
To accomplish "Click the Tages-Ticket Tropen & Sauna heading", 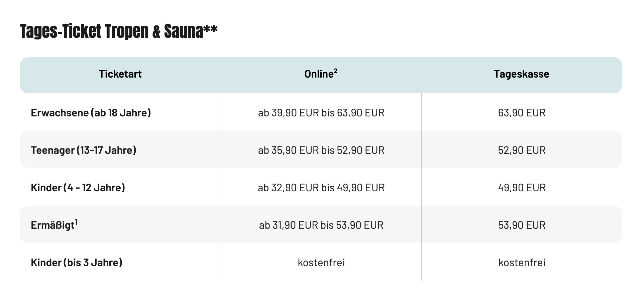I will [x=119, y=31].
